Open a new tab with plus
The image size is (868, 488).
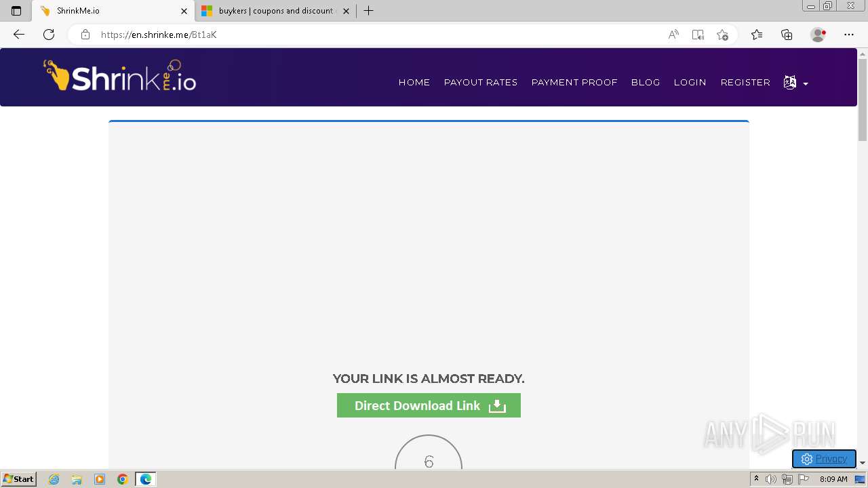[x=368, y=11]
